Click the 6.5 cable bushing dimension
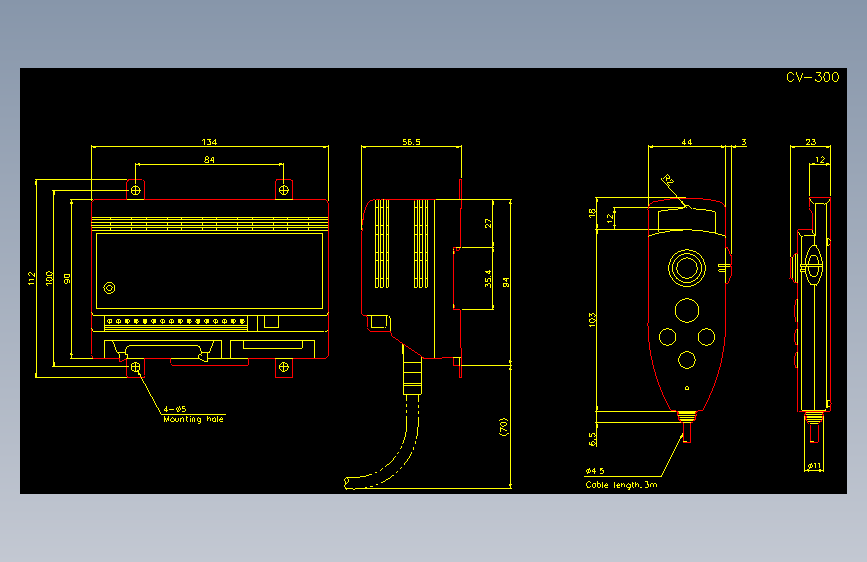The width and height of the screenshot is (867, 562). pyautogui.click(x=592, y=439)
